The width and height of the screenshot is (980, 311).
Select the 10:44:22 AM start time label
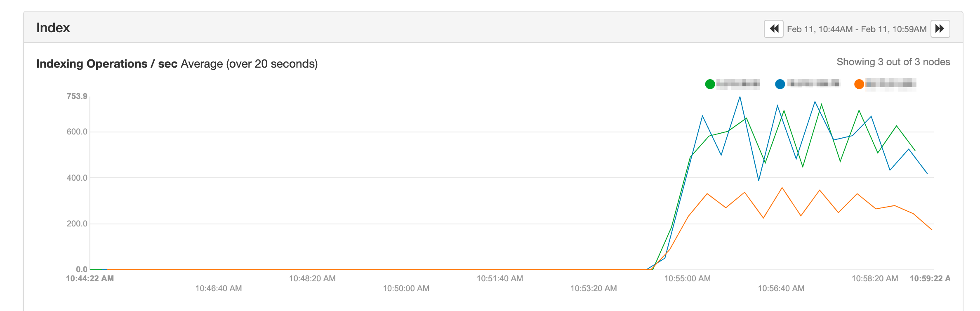tap(90, 278)
